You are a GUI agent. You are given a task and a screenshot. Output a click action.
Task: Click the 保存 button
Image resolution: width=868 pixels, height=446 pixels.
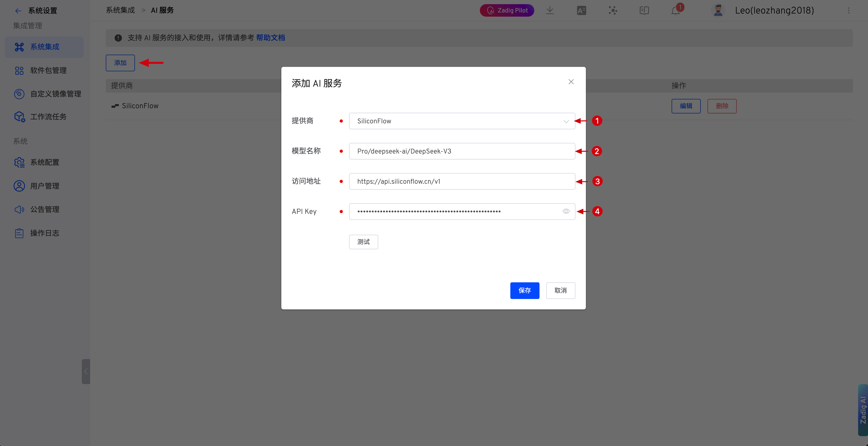(x=524, y=290)
